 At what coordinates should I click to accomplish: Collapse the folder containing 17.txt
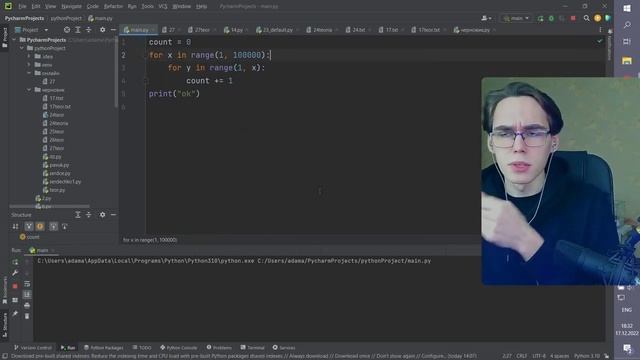tap(29, 90)
